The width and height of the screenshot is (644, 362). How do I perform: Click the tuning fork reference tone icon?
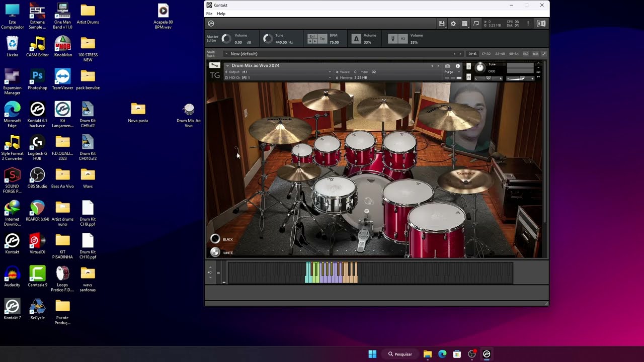point(392,39)
